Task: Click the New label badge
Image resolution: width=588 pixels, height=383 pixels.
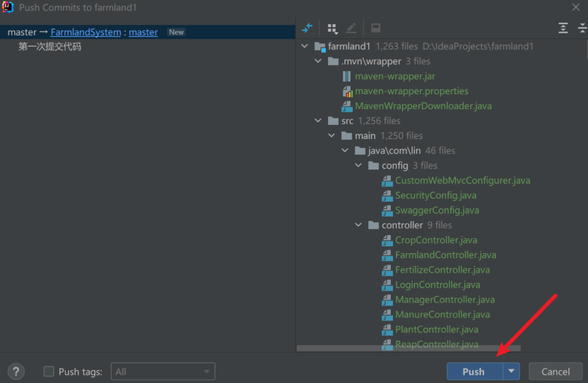Action: (x=176, y=32)
